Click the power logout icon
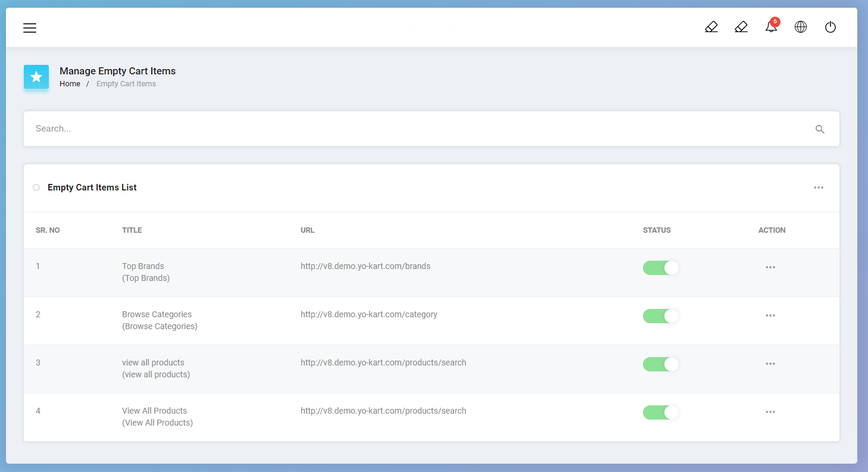The width and height of the screenshot is (868, 472). [830, 27]
